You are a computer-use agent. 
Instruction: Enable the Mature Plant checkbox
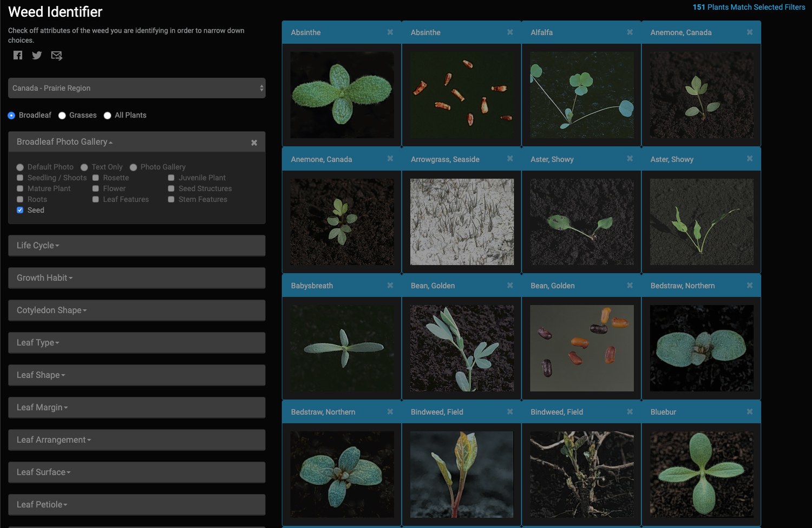(20, 188)
